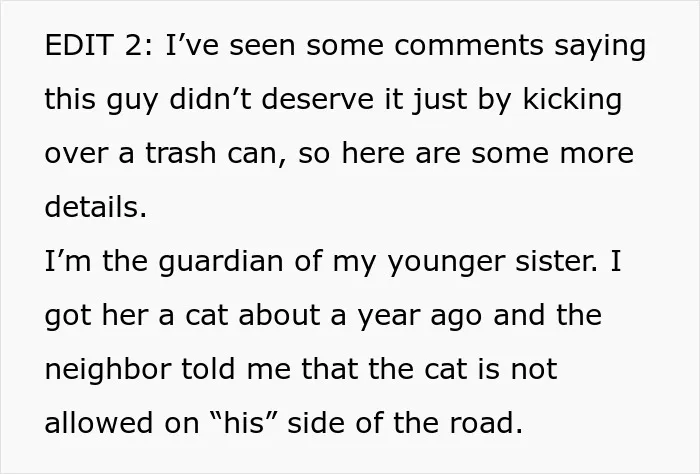This screenshot has height=474, width=700.
Task: Click the word "allowed"
Action: coord(99,423)
